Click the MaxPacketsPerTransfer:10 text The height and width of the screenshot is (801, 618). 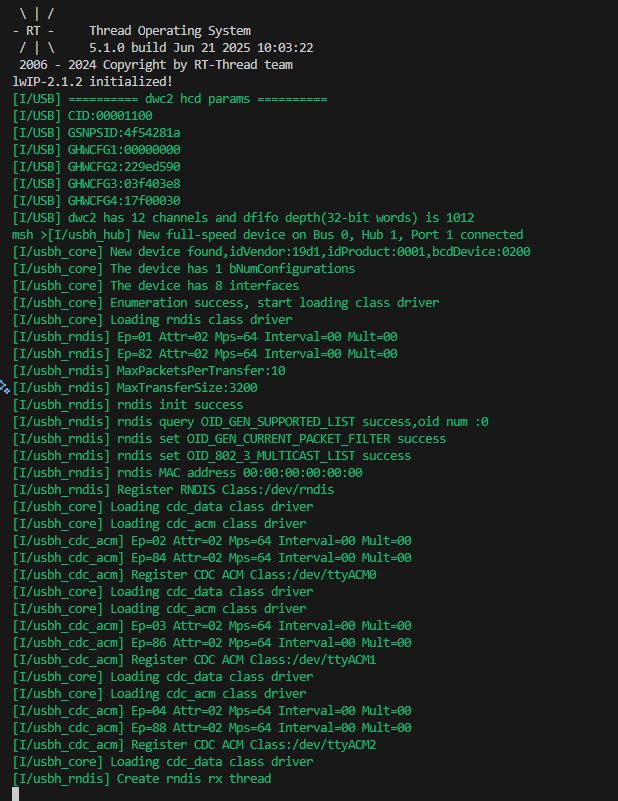187,370
